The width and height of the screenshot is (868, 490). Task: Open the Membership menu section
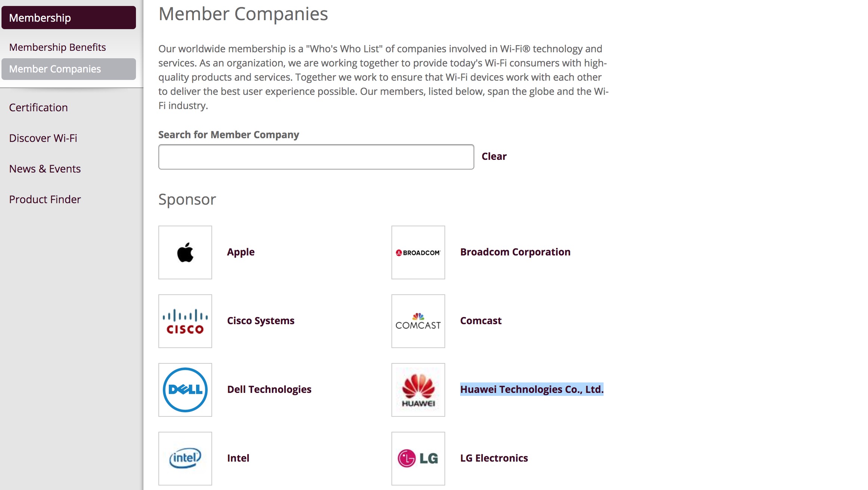pyautogui.click(x=69, y=18)
